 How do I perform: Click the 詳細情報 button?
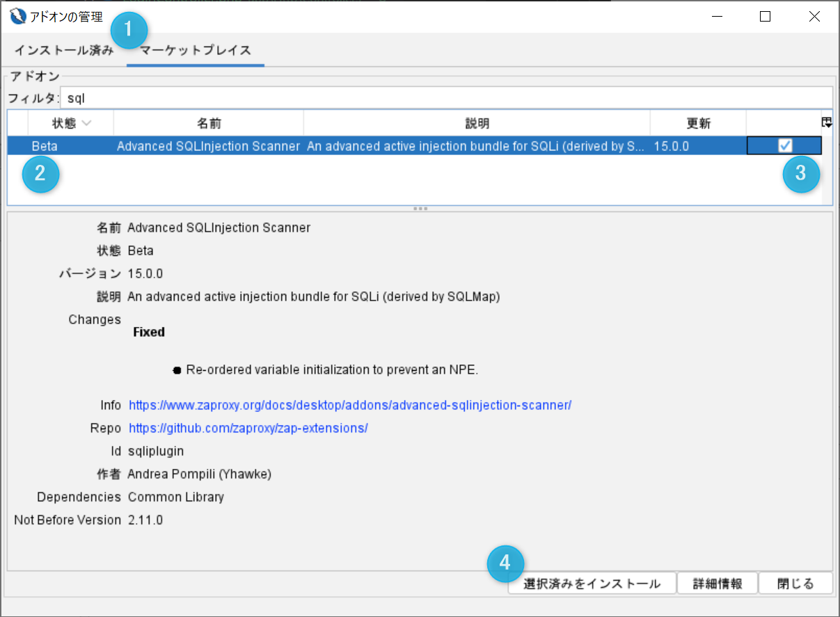click(x=718, y=584)
